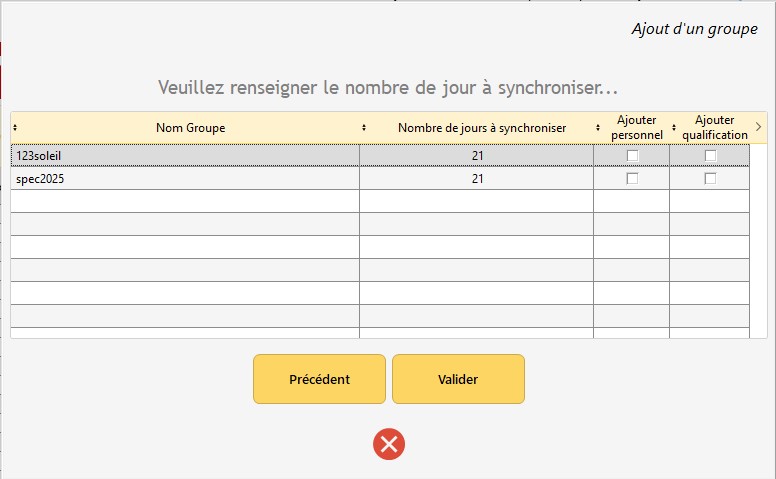776x479 pixels.
Task: Click sort arrows beside Ajouter qualification header
Action: 674,128
